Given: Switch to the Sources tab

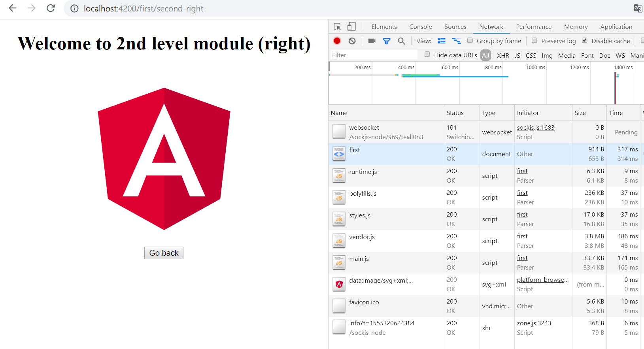Looking at the screenshot, I should 455,26.
